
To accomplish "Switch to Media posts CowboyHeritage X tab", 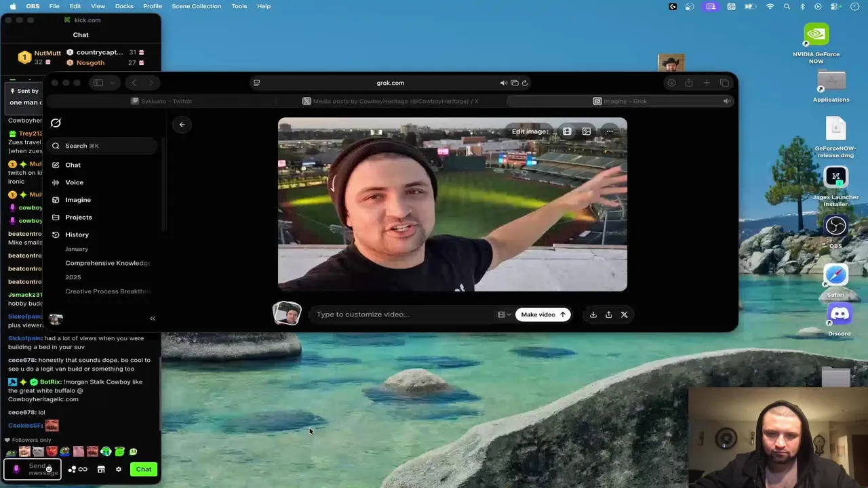I will point(391,101).
